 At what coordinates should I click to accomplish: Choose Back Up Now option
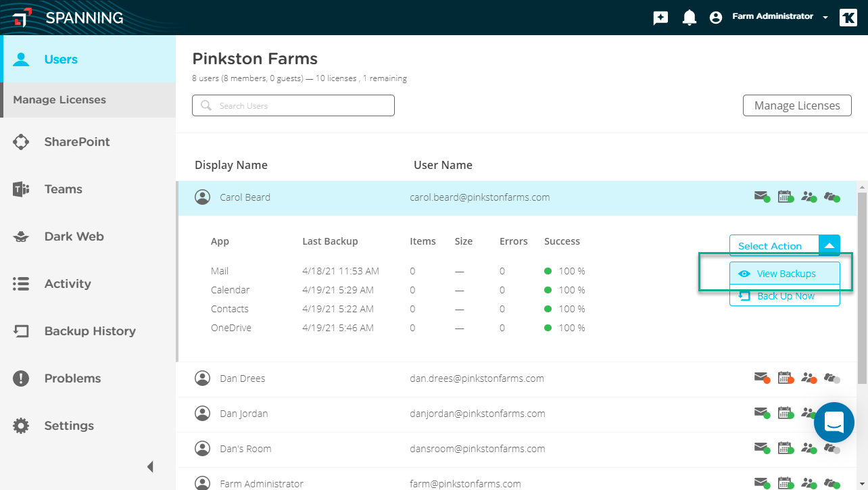785,296
